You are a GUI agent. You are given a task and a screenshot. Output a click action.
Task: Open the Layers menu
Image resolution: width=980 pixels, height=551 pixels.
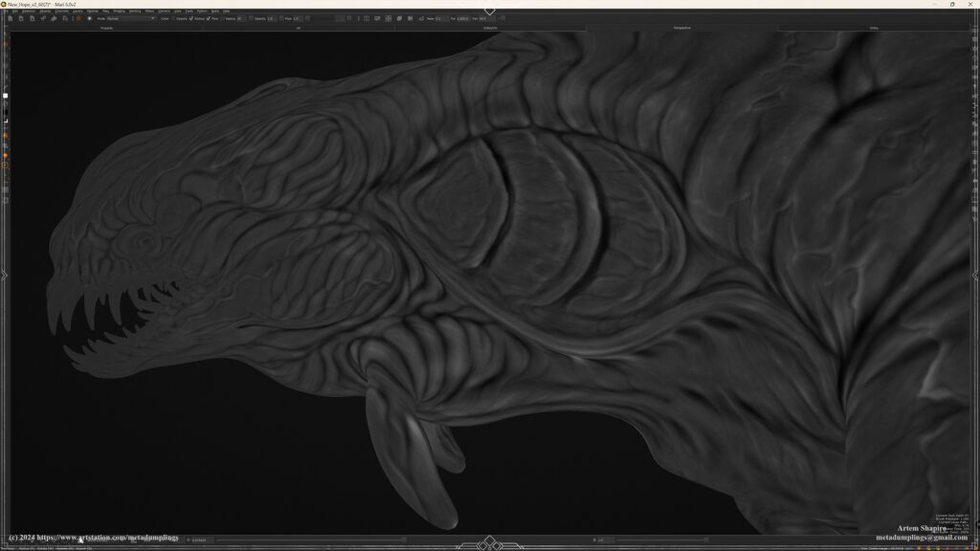coord(76,11)
